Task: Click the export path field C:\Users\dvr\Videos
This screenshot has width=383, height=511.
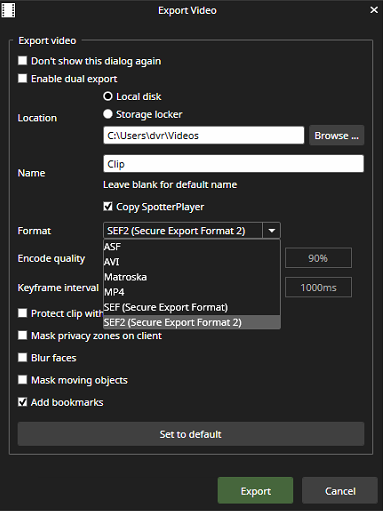Action: (x=204, y=135)
